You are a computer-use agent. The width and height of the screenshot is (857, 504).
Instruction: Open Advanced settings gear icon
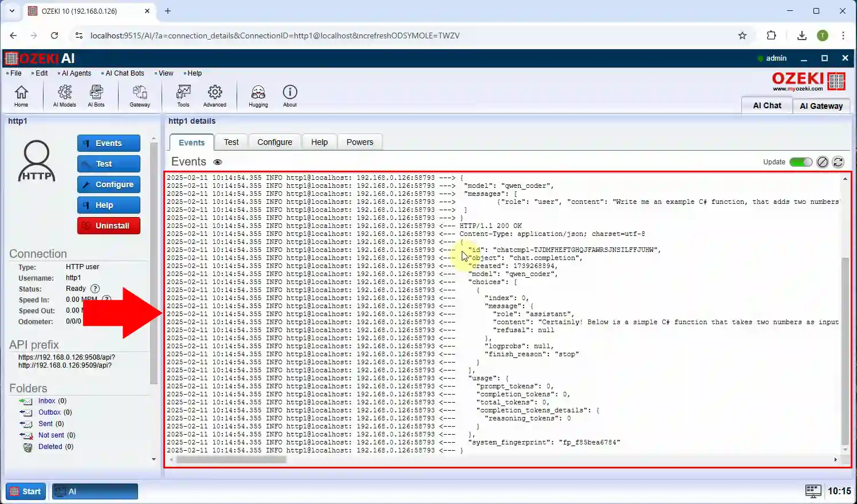click(215, 96)
